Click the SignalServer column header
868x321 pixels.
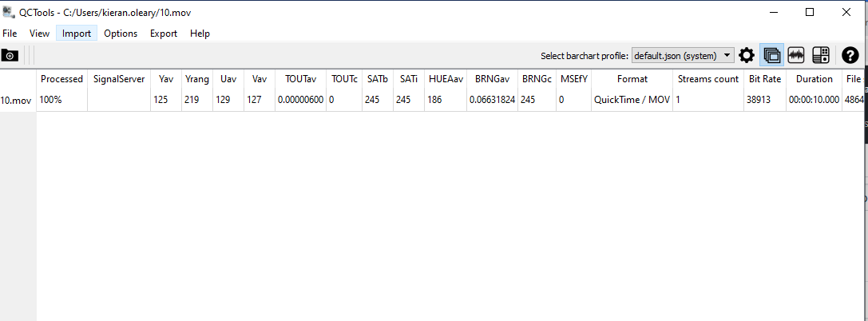[119, 79]
